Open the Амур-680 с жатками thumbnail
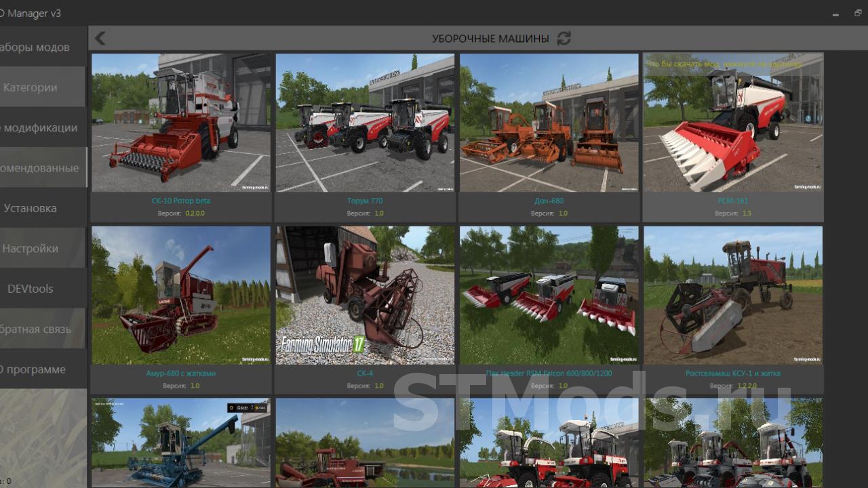The image size is (868, 488). pyautogui.click(x=181, y=295)
